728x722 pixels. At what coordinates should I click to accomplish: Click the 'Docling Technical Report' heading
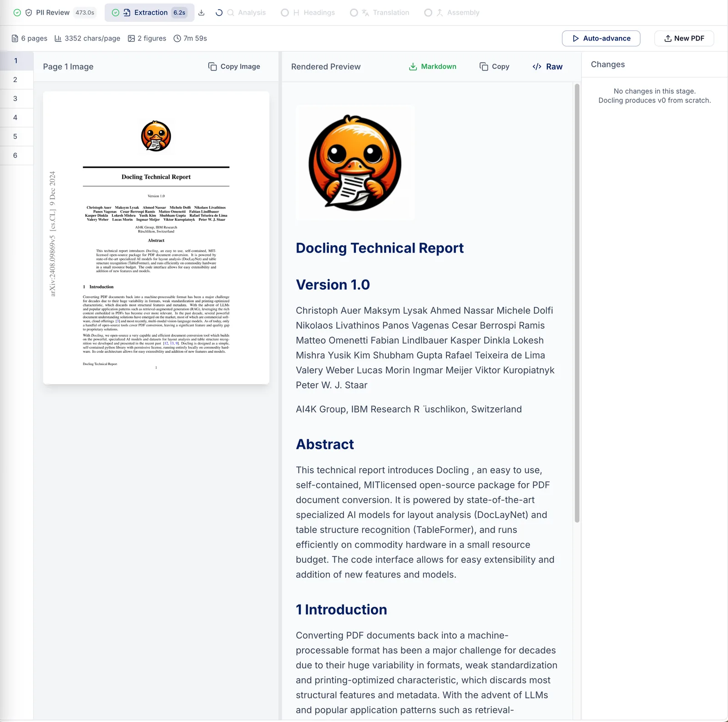click(379, 248)
